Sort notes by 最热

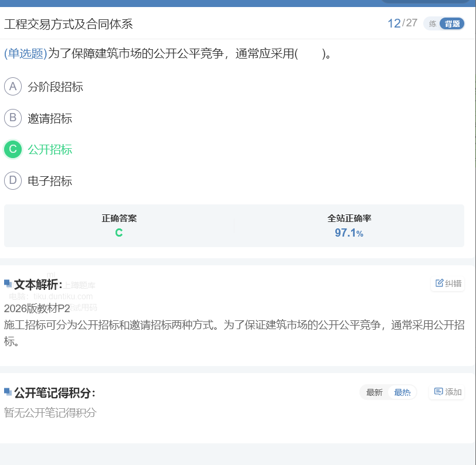point(402,392)
